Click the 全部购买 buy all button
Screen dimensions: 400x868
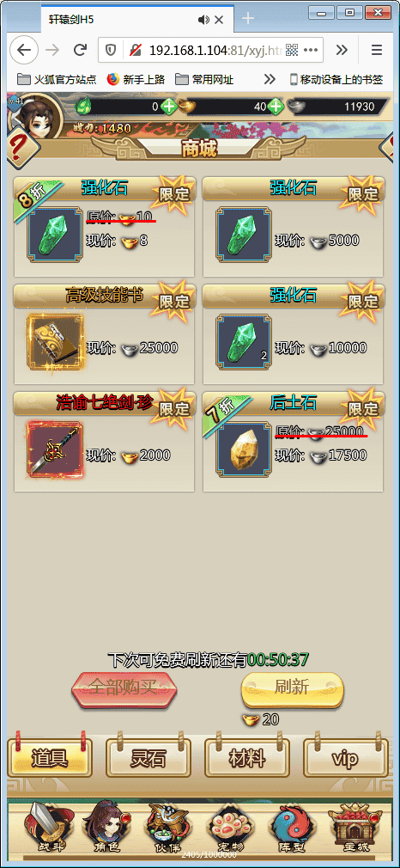[x=124, y=688]
